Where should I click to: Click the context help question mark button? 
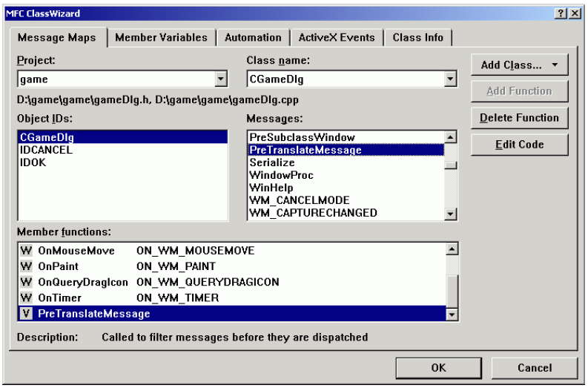561,13
